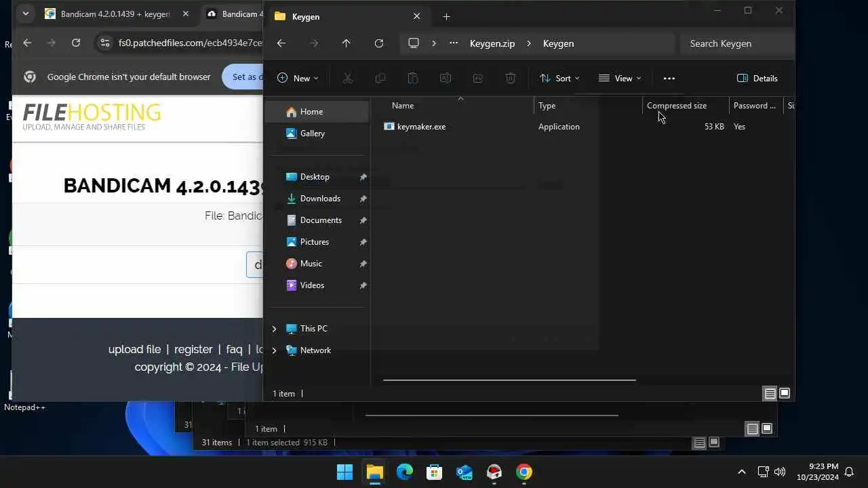Open the notification bell in system tray

849,472
